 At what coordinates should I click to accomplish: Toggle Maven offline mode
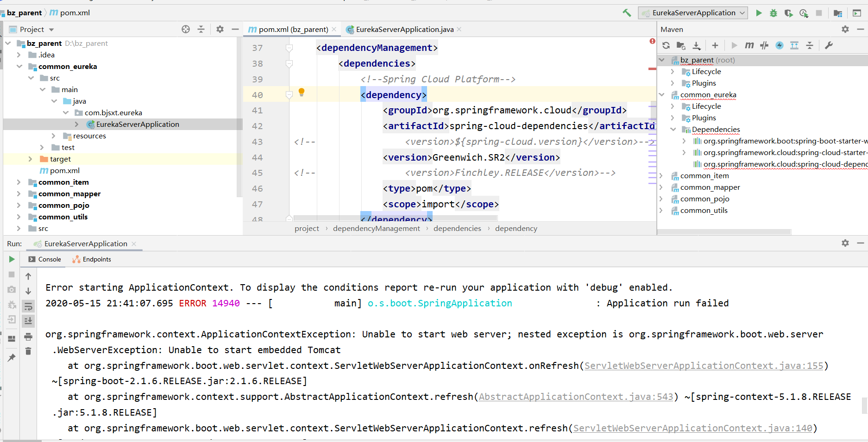(x=764, y=45)
